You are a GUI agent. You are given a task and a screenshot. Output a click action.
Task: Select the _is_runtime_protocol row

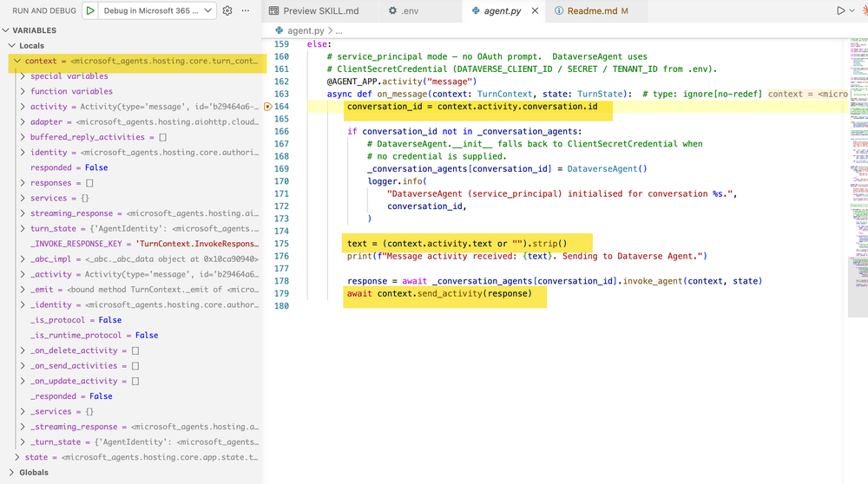[x=133, y=335]
